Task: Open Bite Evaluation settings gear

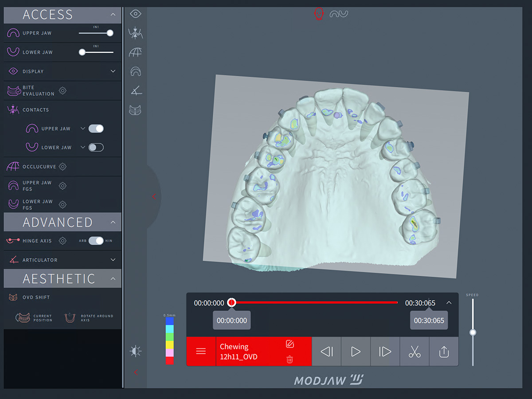Action: 63,90
